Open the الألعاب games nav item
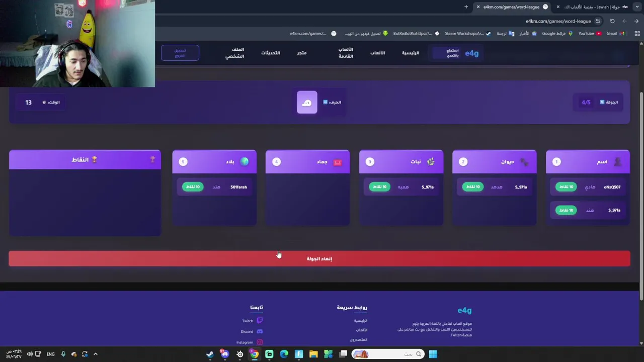The width and height of the screenshot is (644, 362). point(378,53)
